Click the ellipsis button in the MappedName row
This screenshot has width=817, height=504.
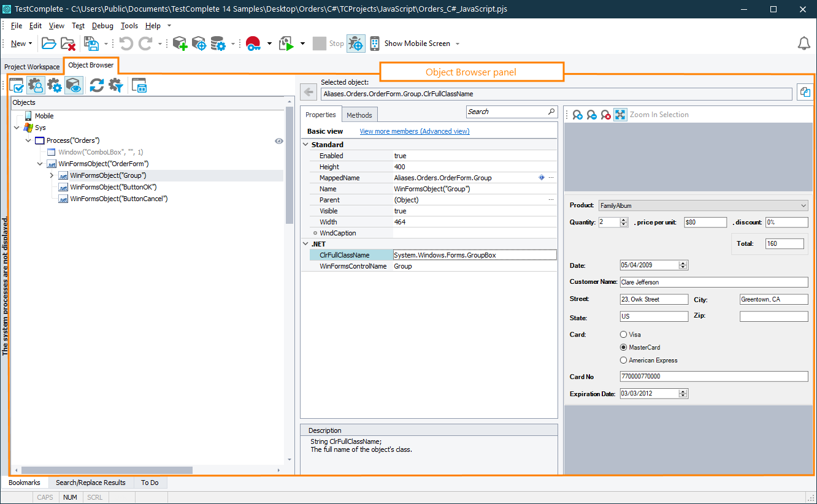tap(551, 177)
